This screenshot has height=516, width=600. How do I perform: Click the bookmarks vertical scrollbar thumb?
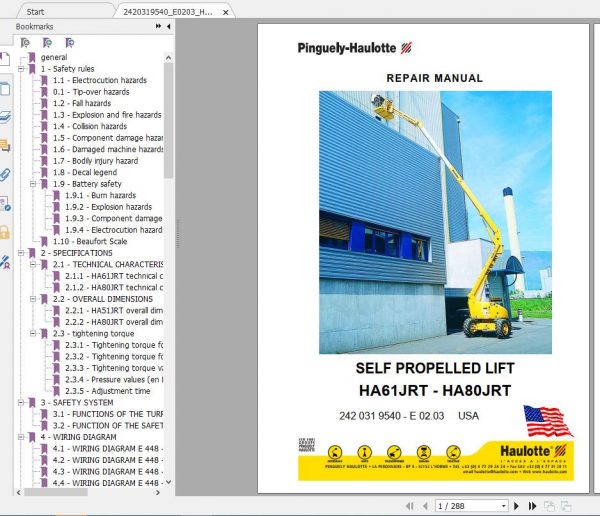(168, 121)
